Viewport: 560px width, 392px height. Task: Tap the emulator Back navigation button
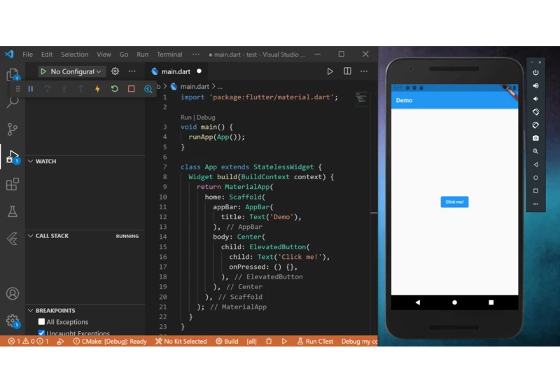click(x=417, y=302)
